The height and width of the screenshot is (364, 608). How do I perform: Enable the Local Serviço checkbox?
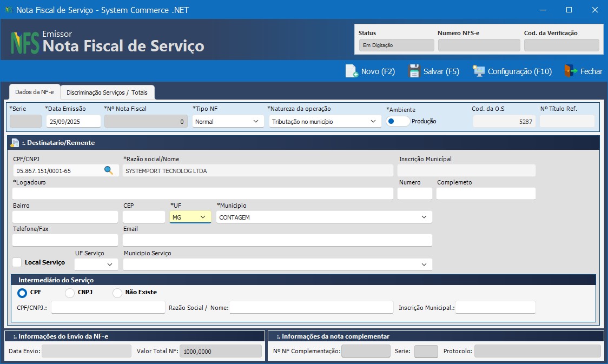16,262
